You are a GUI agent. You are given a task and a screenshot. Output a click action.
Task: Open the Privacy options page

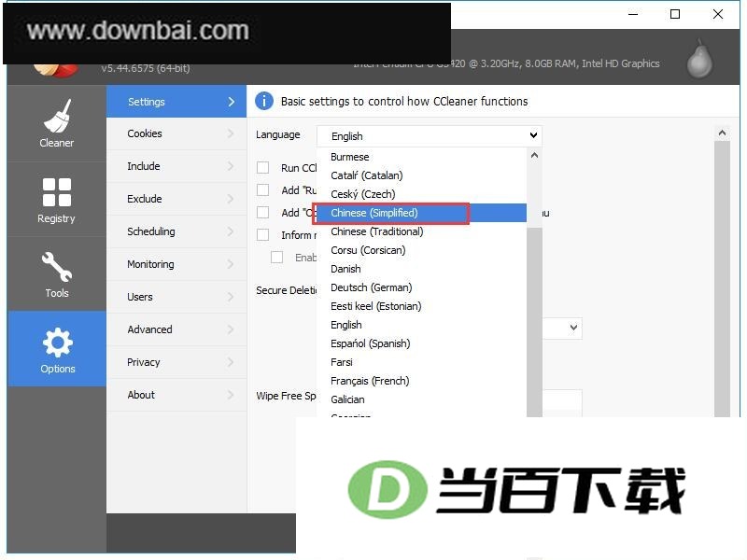click(176, 362)
